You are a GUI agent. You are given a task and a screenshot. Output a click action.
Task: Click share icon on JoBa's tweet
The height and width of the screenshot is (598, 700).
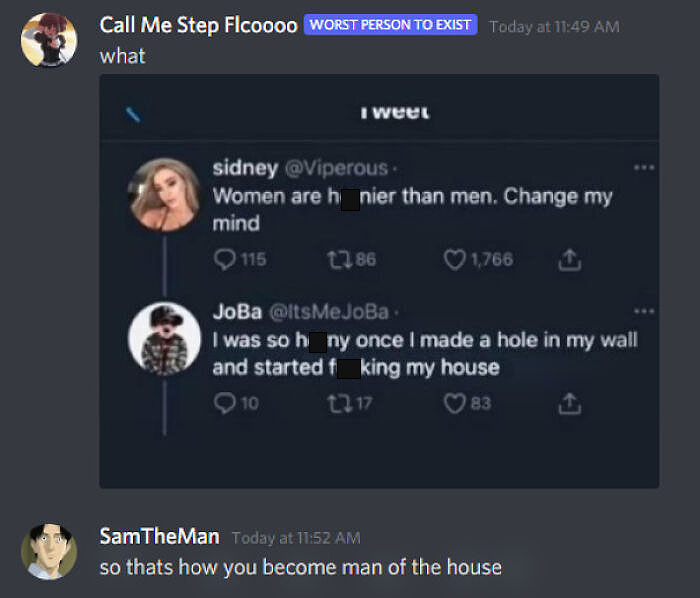(569, 403)
